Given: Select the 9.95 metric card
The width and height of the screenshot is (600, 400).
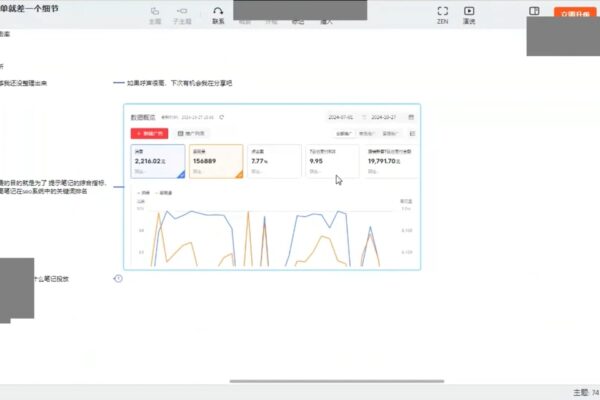Looking at the screenshot, I should click(333, 161).
